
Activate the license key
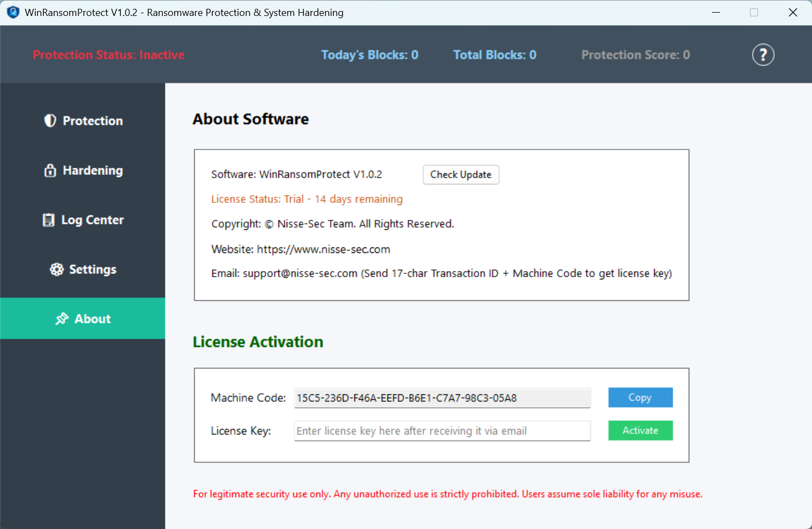click(x=640, y=431)
